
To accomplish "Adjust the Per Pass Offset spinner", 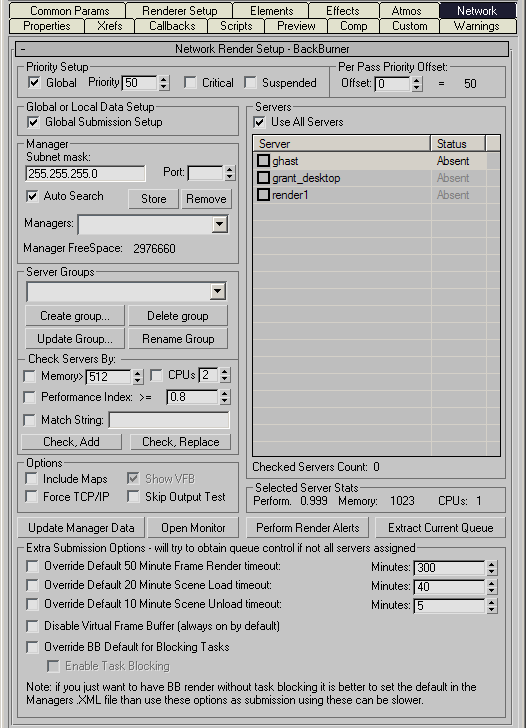I will click(x=417, y=84).
